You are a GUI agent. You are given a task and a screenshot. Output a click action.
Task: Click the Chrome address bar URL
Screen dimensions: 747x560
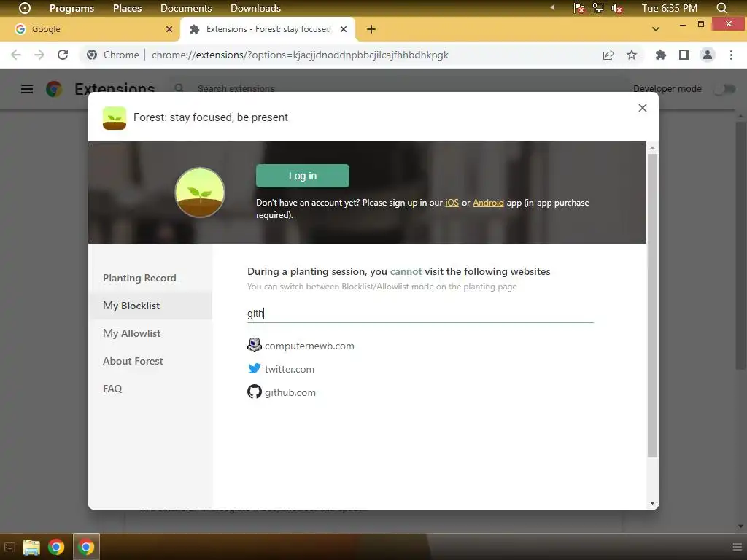coord(300,55)
